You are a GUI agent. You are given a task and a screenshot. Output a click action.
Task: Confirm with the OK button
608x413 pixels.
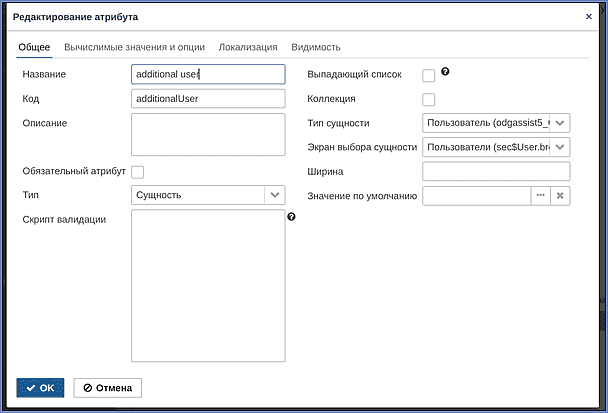point(40,388)
